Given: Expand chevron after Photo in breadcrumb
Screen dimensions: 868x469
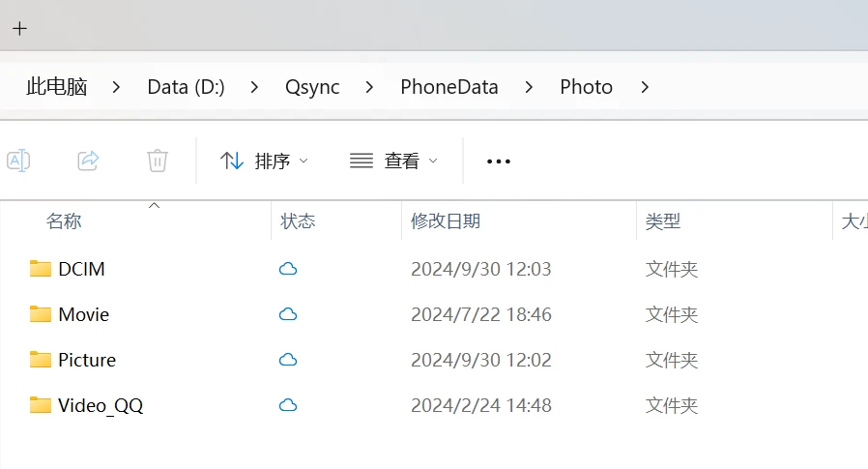Looking at the screenshot, I should point(645,87).
